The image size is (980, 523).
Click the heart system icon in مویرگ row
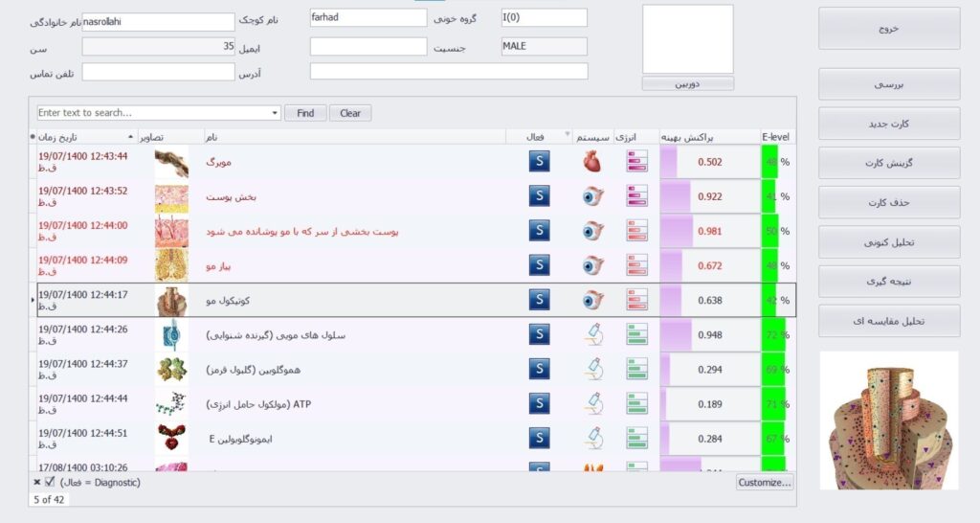pyautogui.click(x=591, y=162)
